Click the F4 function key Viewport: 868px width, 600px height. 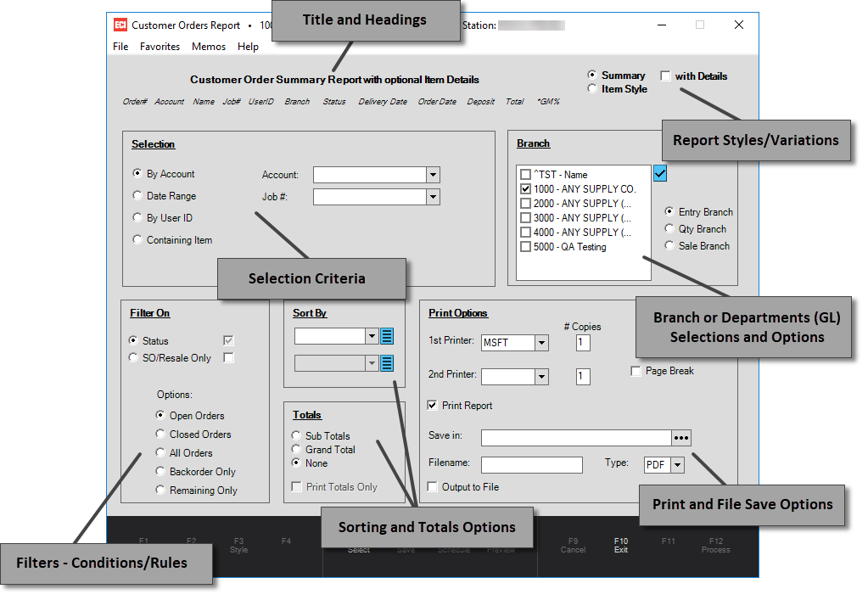point(286,541)
